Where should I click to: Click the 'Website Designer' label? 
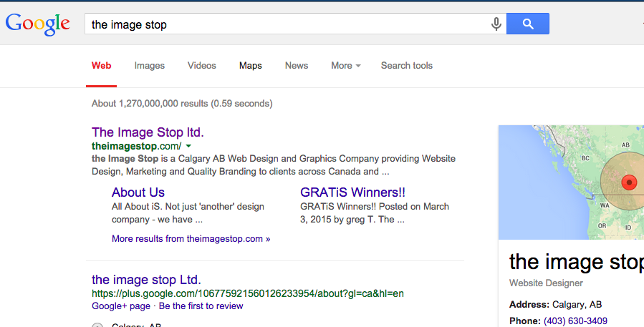(x=546, y=283)
